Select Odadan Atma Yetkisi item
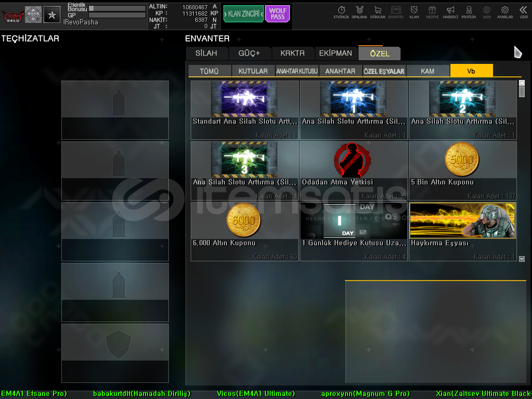The width and height of the screenshot is (532, 399). 354,170
